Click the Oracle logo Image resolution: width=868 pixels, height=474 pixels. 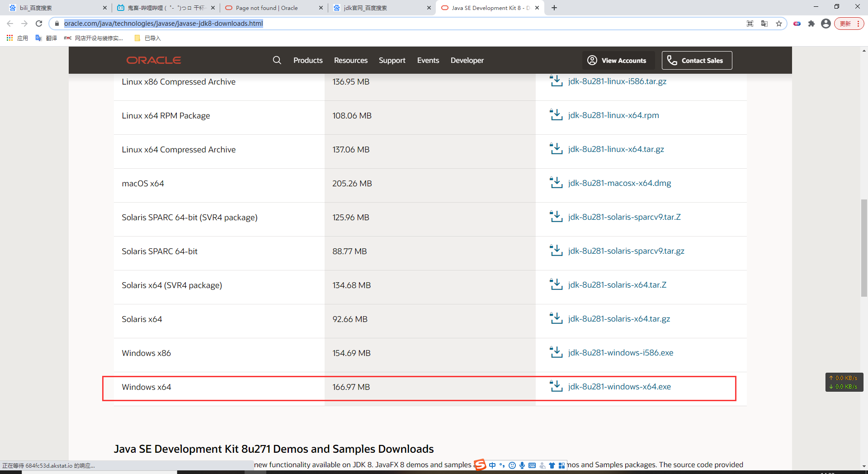(154, 60)
